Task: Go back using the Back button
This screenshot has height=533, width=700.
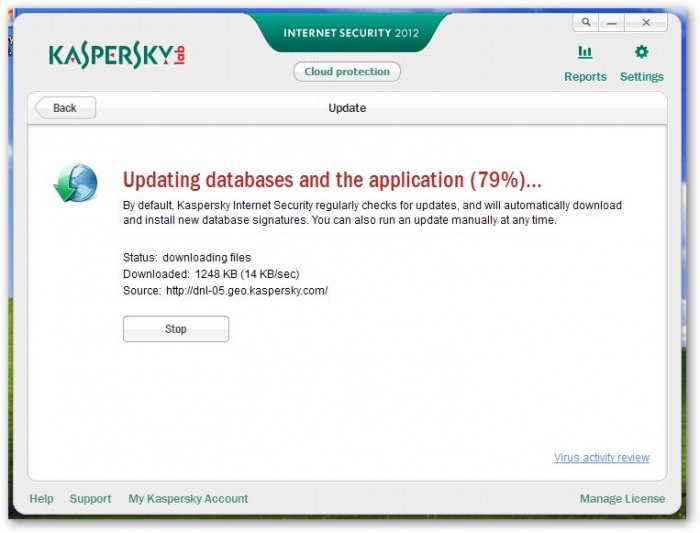Action: pos(65,108)
